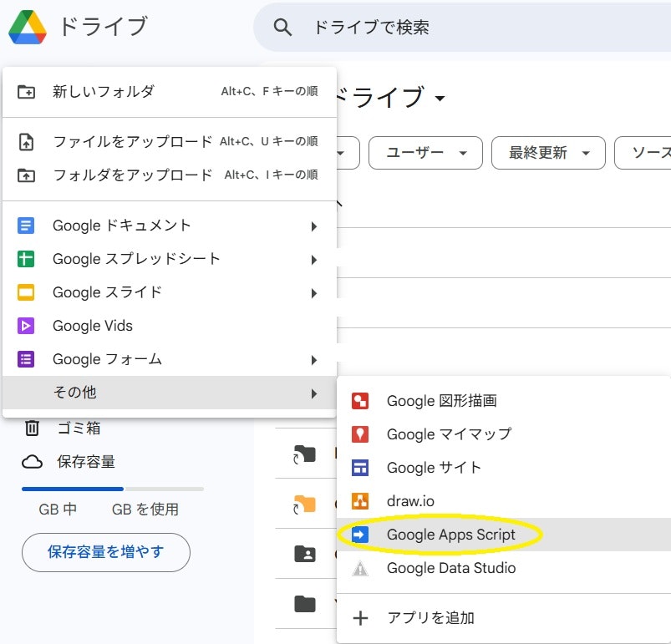
Task: Click the Google Forms icon
Action: (26, 359)
